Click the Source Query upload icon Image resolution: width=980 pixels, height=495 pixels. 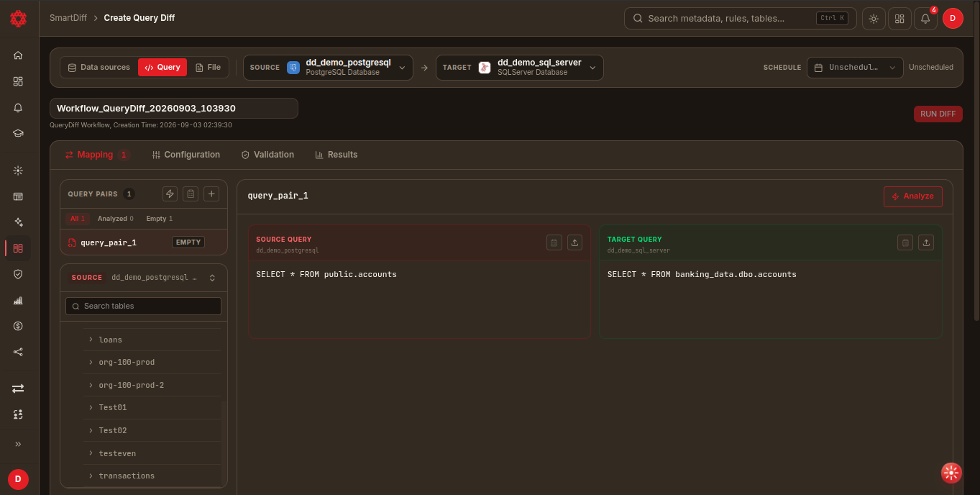point(574,242)
